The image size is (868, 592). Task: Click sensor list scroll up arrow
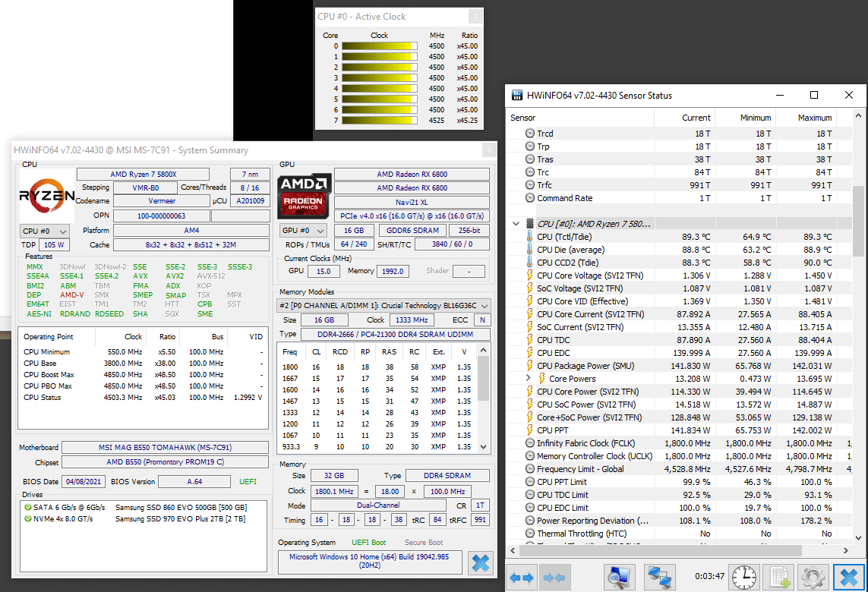858,116
